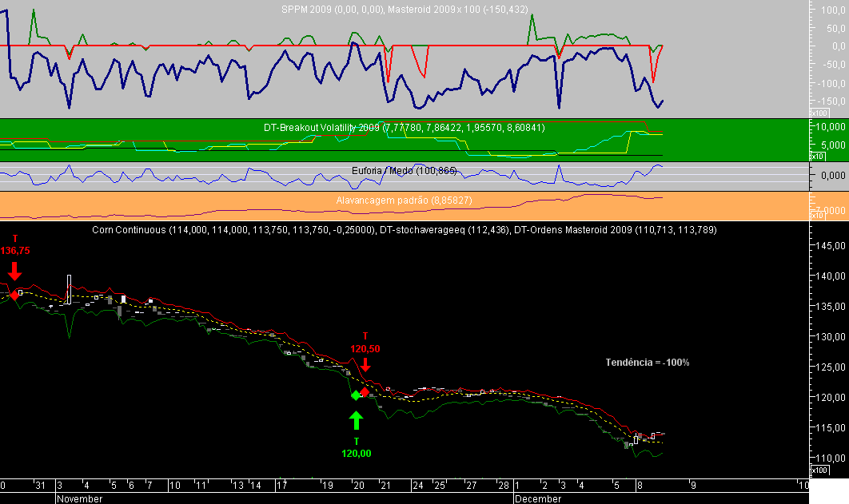Click the 145,00 price axis value
The image size is (849, 504).
click(832, 245)
